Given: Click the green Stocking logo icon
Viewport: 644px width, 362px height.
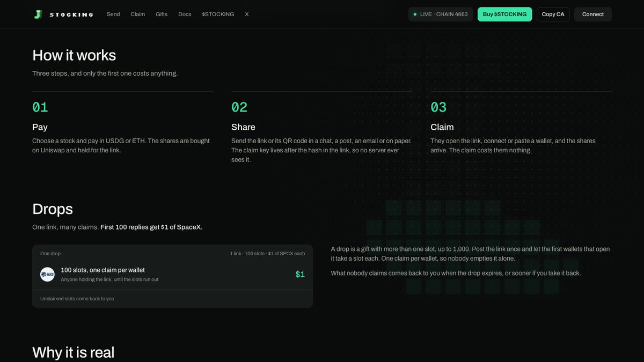Looking at the screenshot, I should 38,14.
